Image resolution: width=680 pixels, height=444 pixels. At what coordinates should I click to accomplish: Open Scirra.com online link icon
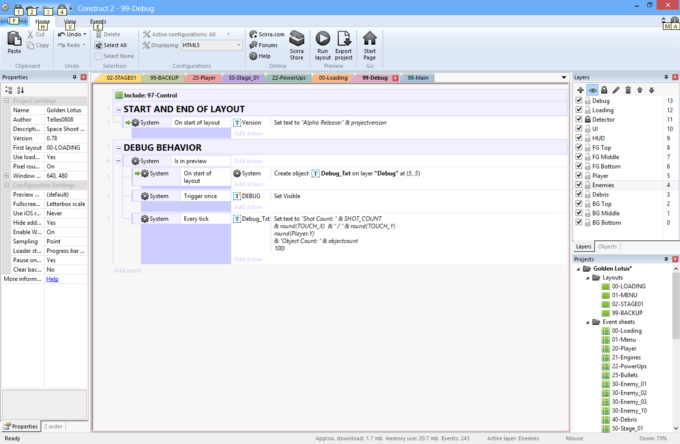[x=253, y=34]
